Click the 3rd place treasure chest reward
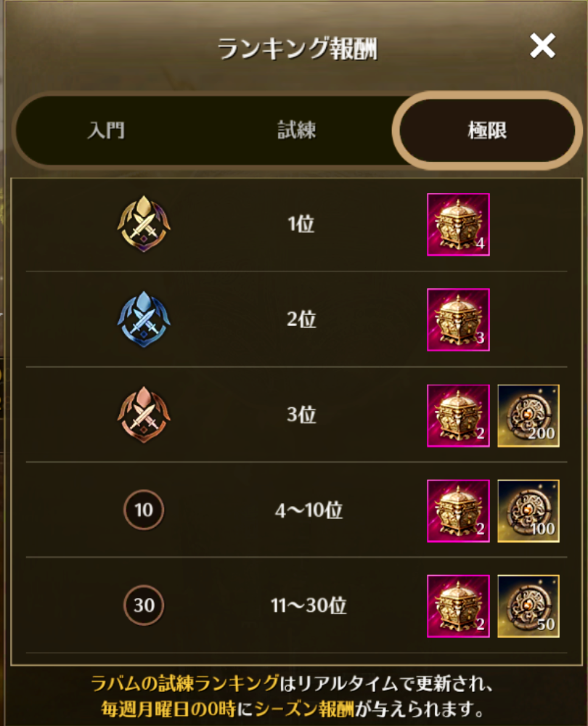The height and width of the screenshot is (726, 588). tap(458, 416)
